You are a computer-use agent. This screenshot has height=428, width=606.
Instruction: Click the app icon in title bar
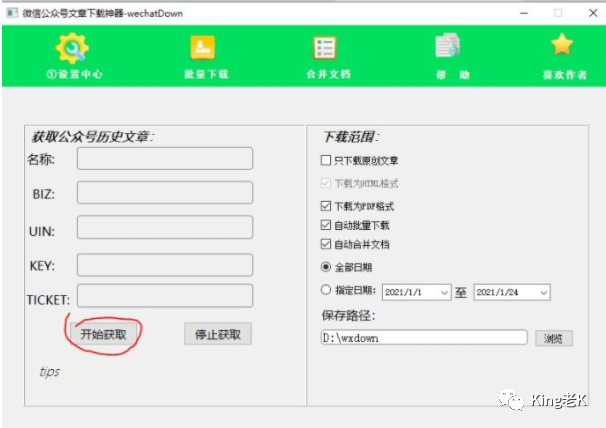click(12, 13)
